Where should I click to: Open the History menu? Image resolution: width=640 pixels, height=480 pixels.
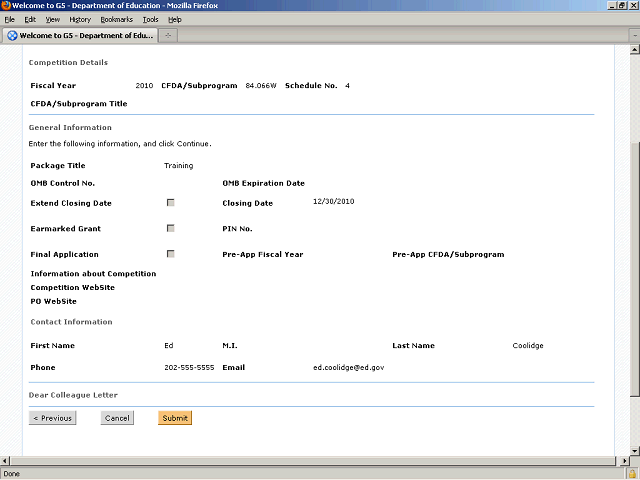[80, 20]
